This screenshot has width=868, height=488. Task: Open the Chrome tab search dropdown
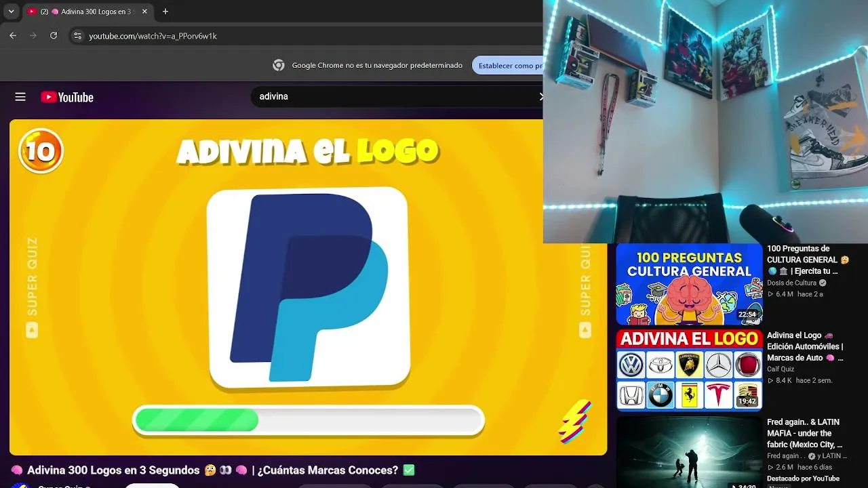coord(11,12)
